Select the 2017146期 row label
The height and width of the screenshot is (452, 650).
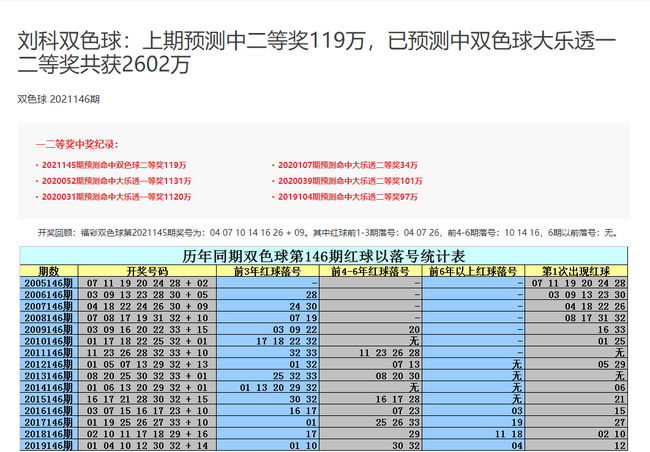click(49, 422)
